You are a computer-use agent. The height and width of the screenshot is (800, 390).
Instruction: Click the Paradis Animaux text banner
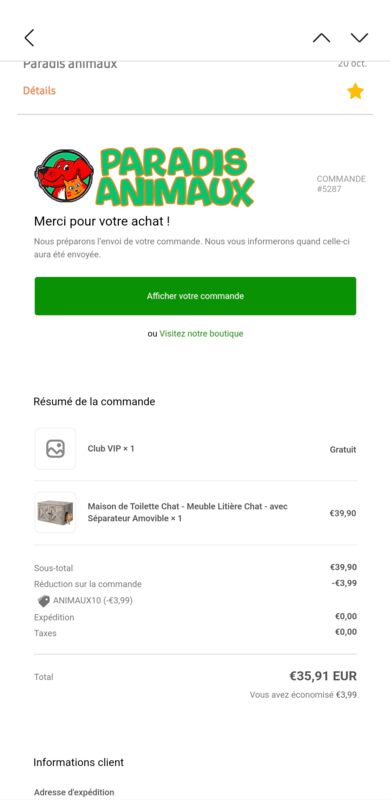pyautogui.click(x=176, y=177)
